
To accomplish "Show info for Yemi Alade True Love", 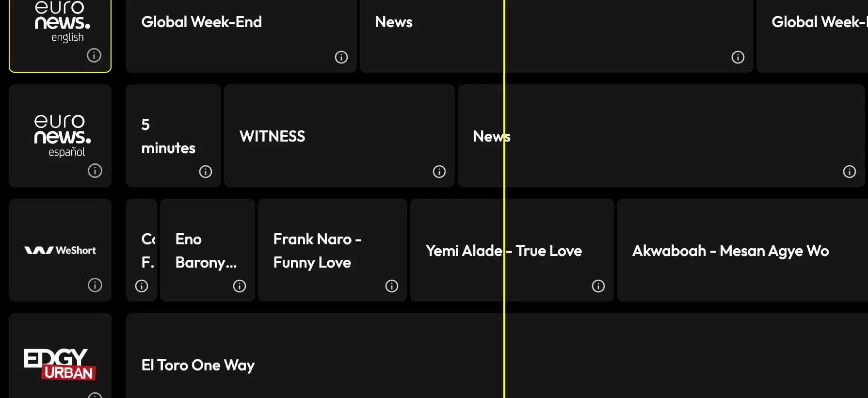I will coord(598,286).
